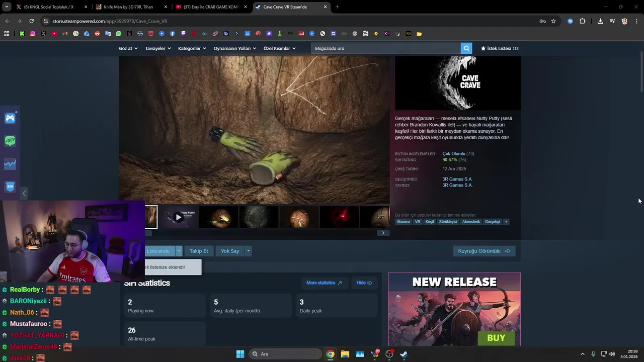The image size is (644, 362).
Task: Click the BUY button on New Release ad
Action: [x=496, y=338]
